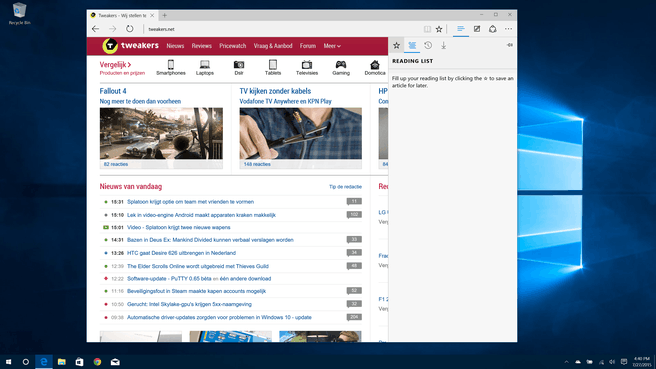Go back to previous page in Edge
Screen dimensions: 656x369
pos(95,29)
